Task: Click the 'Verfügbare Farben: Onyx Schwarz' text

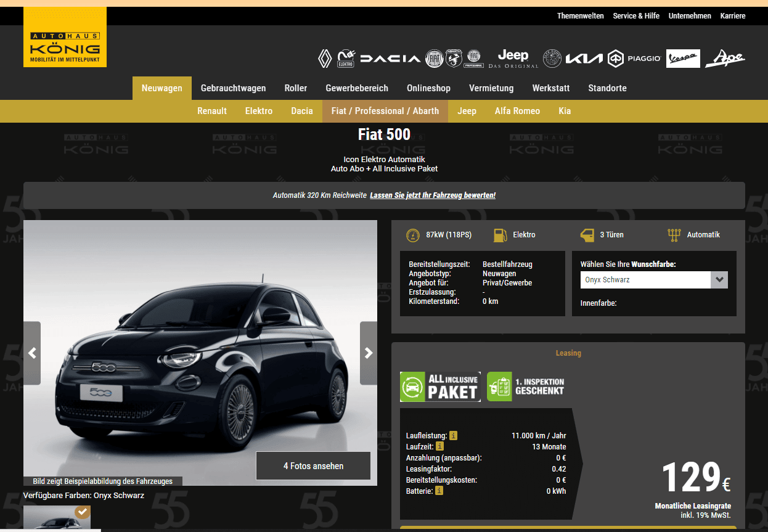Action: pyautogui.click(x=84, y=496)
